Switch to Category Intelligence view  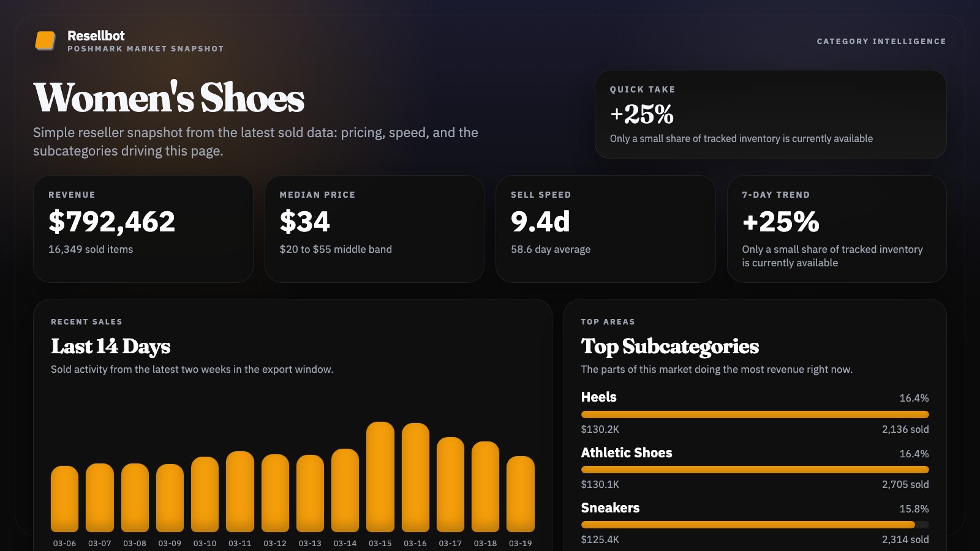[x=881, y=42]
